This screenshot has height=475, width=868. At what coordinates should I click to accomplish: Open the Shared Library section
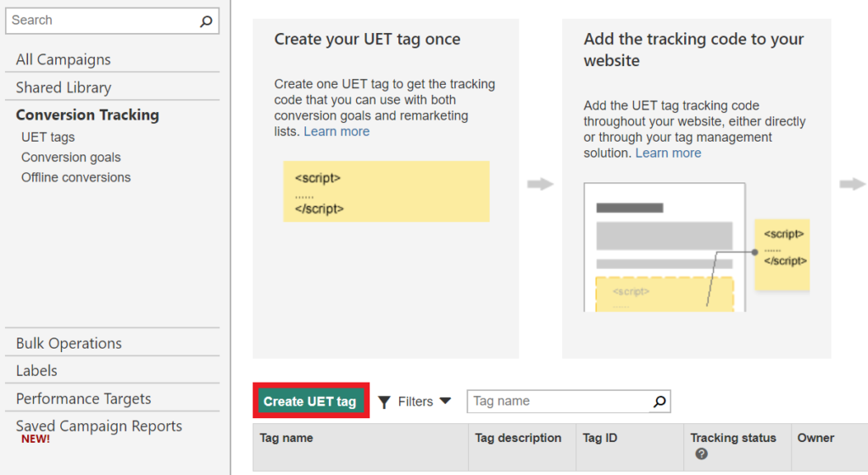pos(64,87)
